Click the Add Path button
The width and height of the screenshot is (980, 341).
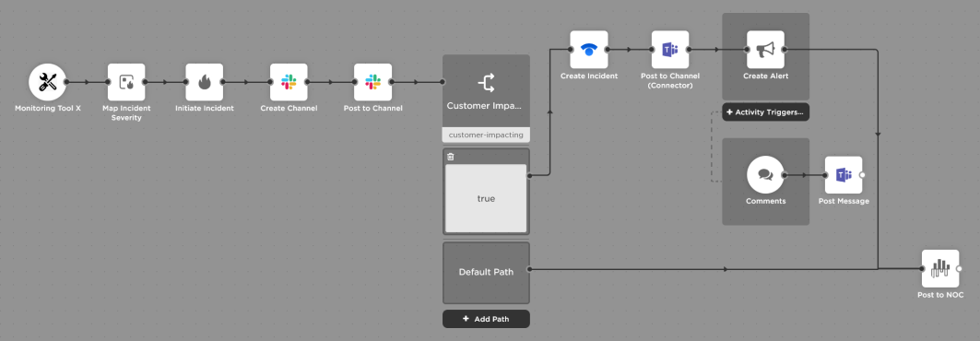pos(486,319)
